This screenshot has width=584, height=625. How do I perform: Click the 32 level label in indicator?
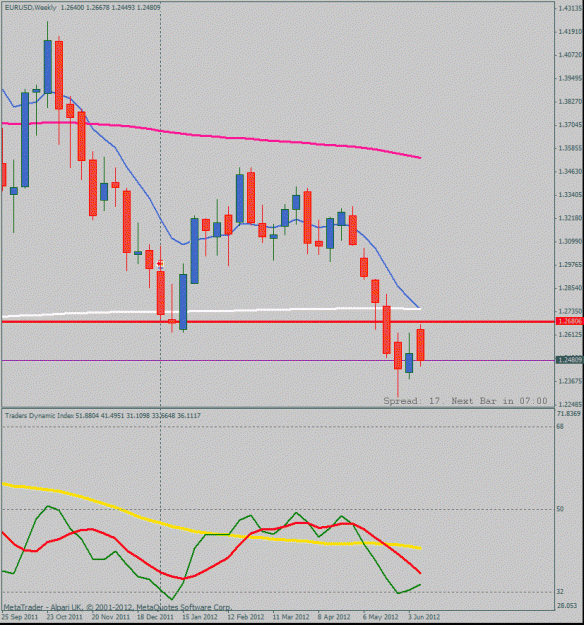(560, 592)
